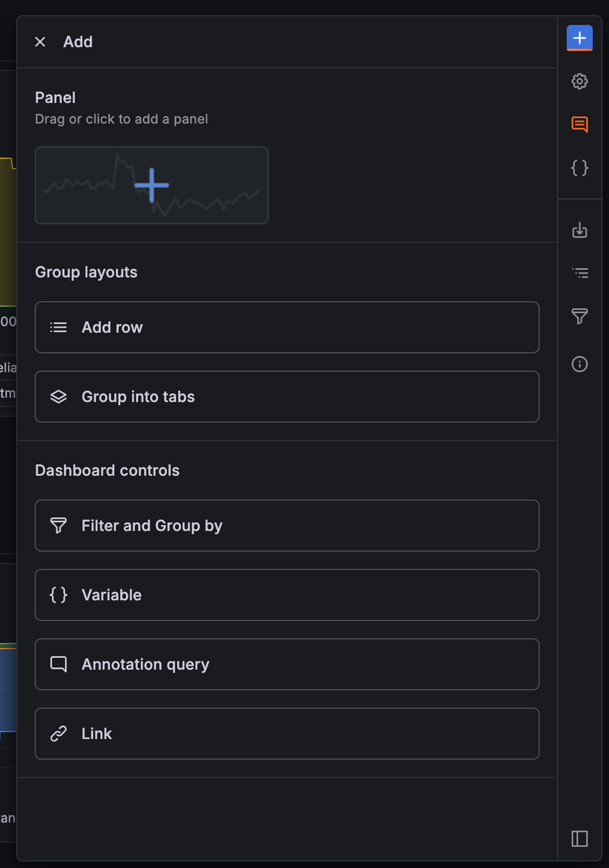The width and height of the screenshot is (609, 868).
Task: Open the orange comment icon in sidebar
Action: pos(579,125)
